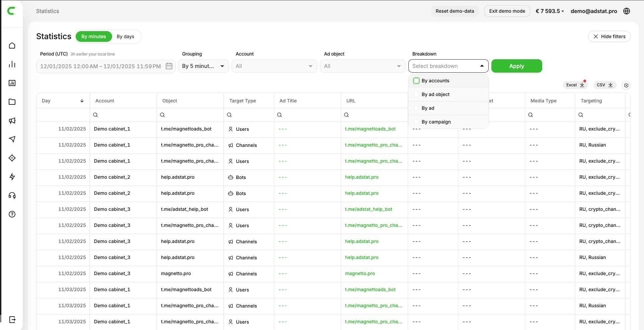Switch to By days tab
The height and width of the screenshot is (330, 644).
coord(126,36)
